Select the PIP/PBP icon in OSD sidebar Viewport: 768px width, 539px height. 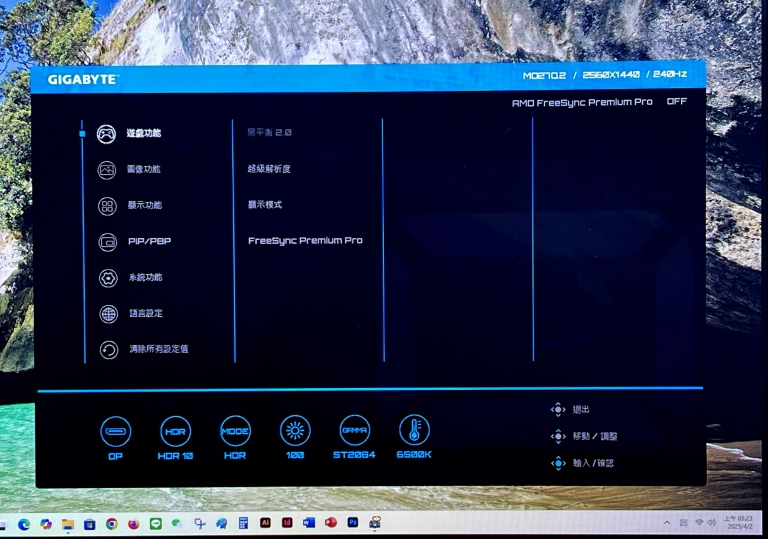108,242
